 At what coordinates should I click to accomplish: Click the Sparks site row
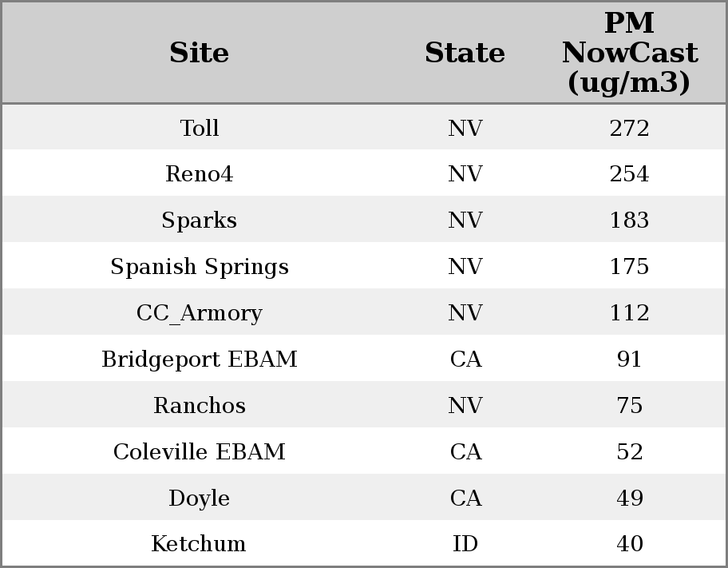pyautogui.click(x=200, y=220)
